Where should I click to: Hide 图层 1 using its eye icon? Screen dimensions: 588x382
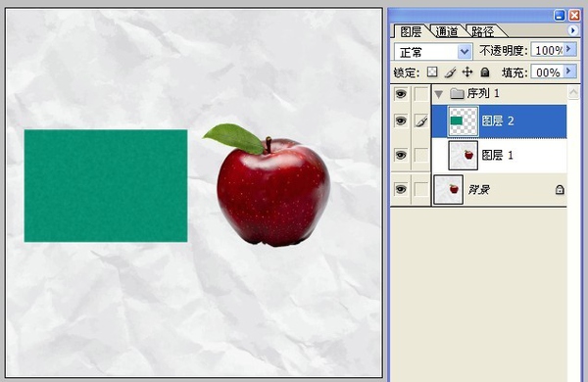[401, 155]
